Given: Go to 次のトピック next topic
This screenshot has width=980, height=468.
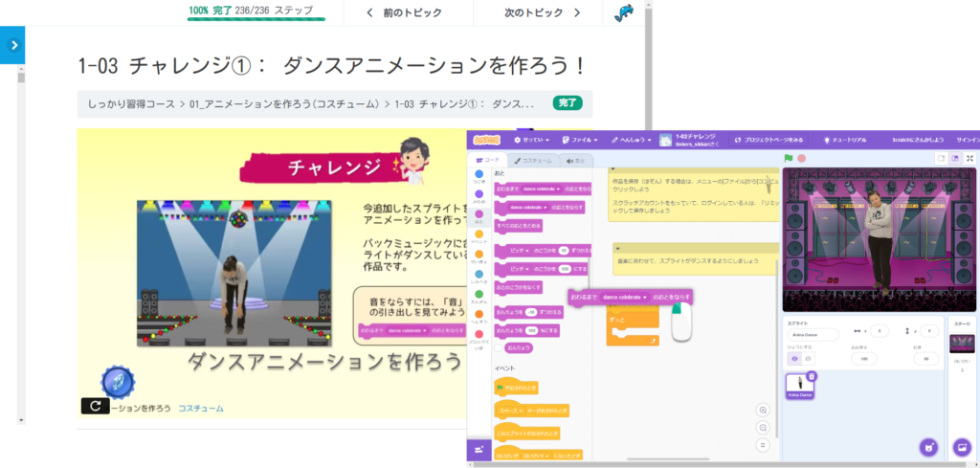Looking at the screenshot, I should click(x=542, y=12).
